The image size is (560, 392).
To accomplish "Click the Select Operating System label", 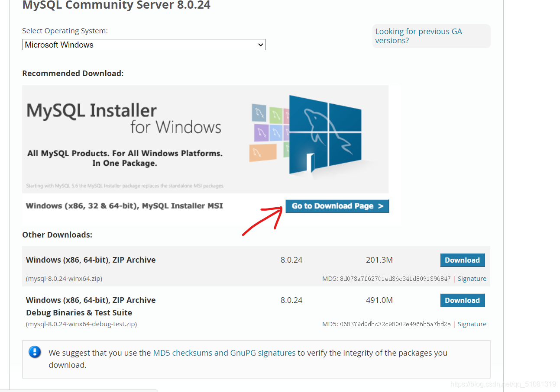I will pyautogui.click(x=65, y=31).
